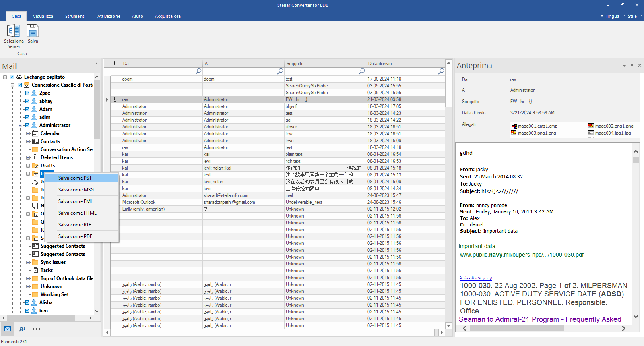Image resolution: width=644 pixels, height=346 pixels.
Task: Choose Salva come HTML from context menu
Action: 82,213
